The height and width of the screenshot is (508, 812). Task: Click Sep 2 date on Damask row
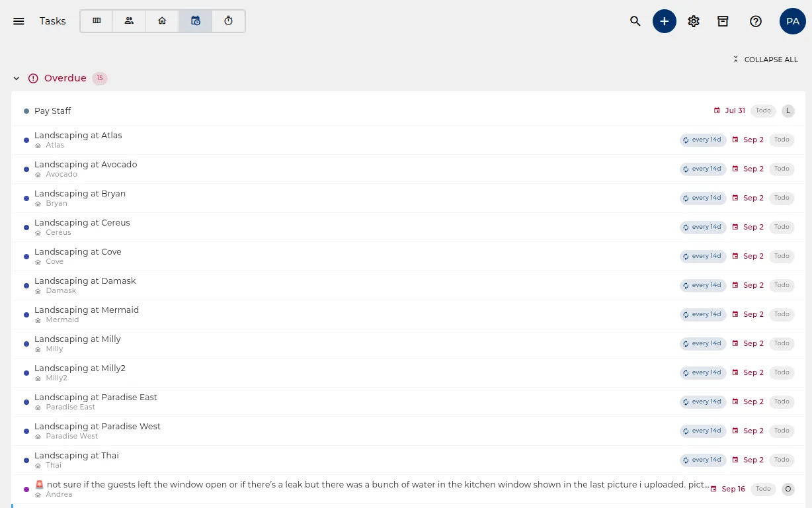(748, 285)
